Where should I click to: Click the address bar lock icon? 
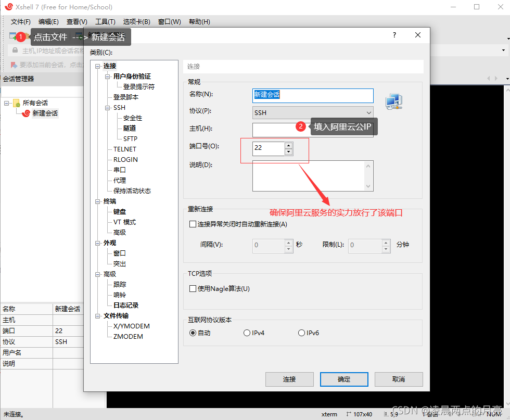pos(15,50)
